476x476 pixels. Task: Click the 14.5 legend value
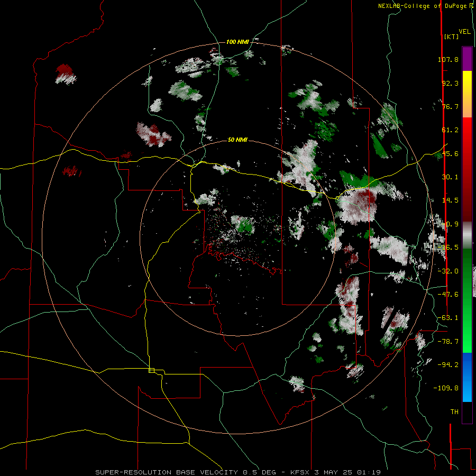[450, 200]
